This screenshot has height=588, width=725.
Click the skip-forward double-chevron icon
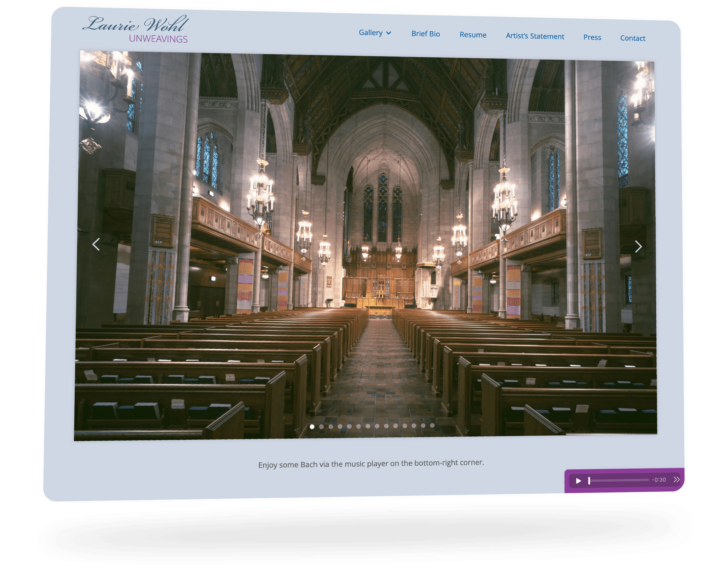(676, 479)
